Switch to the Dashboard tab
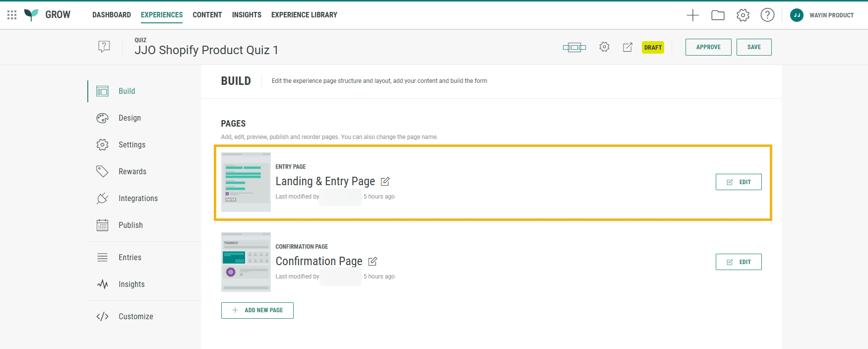 coord(112,15)
